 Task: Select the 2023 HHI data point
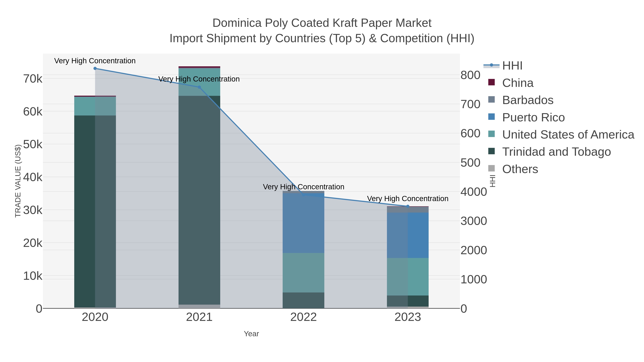pyautogui.click(x=408, y=206)
